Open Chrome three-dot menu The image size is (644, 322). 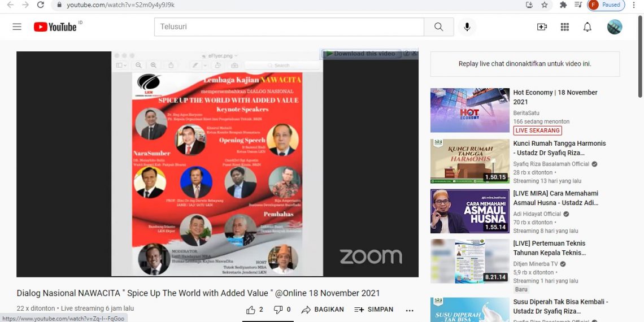point(635,5)
